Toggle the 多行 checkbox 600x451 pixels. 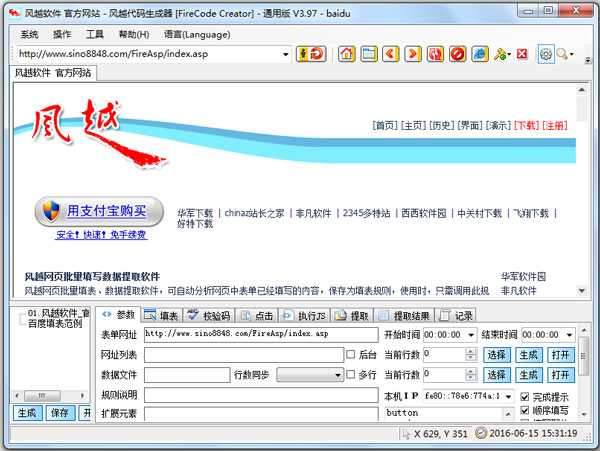point(350,374)
